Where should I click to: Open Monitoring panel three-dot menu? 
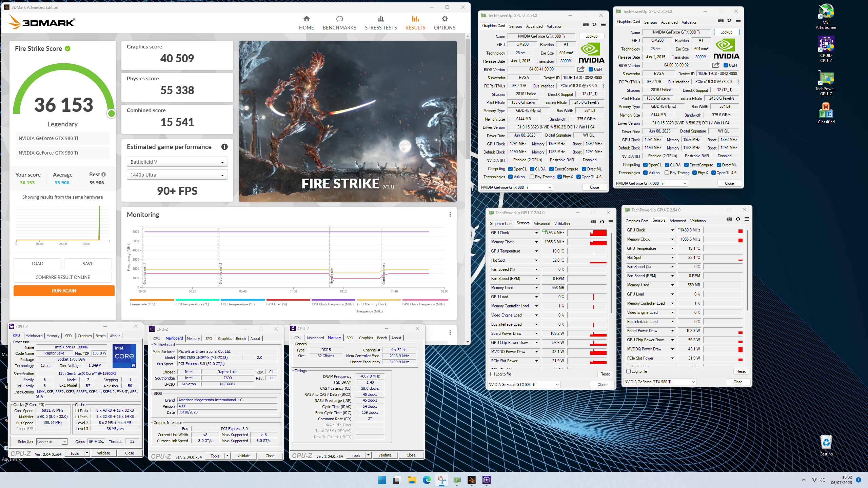tap(450, 215)
